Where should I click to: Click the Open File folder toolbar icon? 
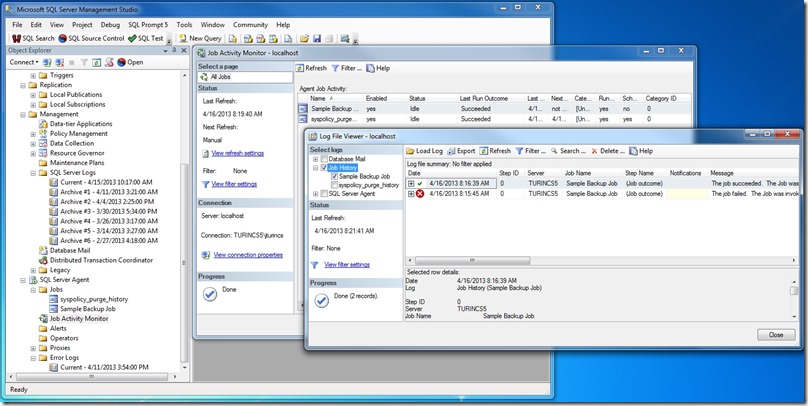click(x=304, y=39)
